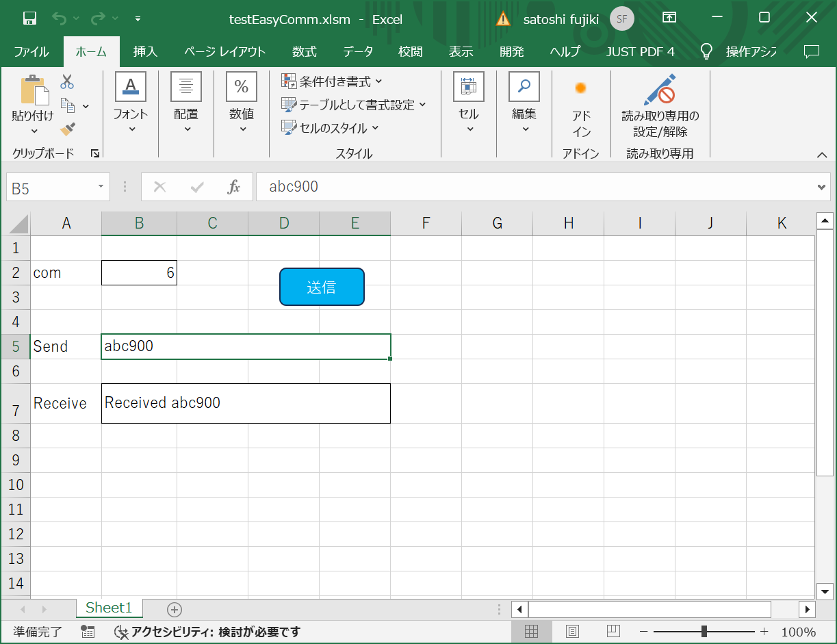837x644 pixels.
Task: Open the ページ レイアウト tab
Action: [224, 52]
